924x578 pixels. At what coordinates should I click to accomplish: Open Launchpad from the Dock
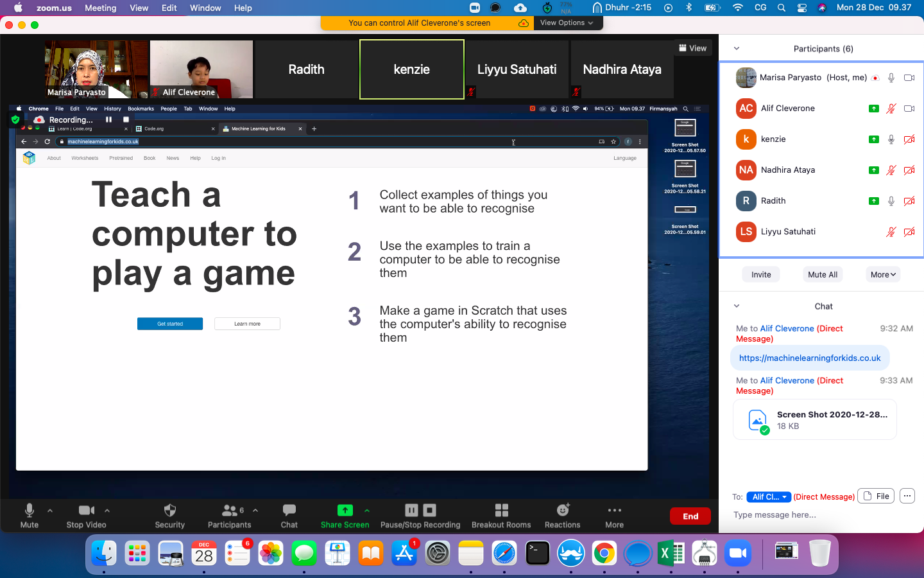tap(137, 553)
